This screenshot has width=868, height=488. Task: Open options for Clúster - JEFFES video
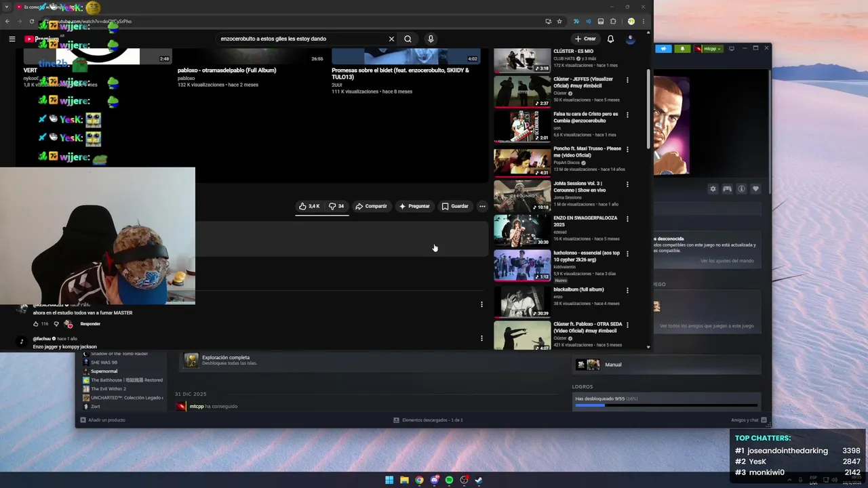coord(627,80)
